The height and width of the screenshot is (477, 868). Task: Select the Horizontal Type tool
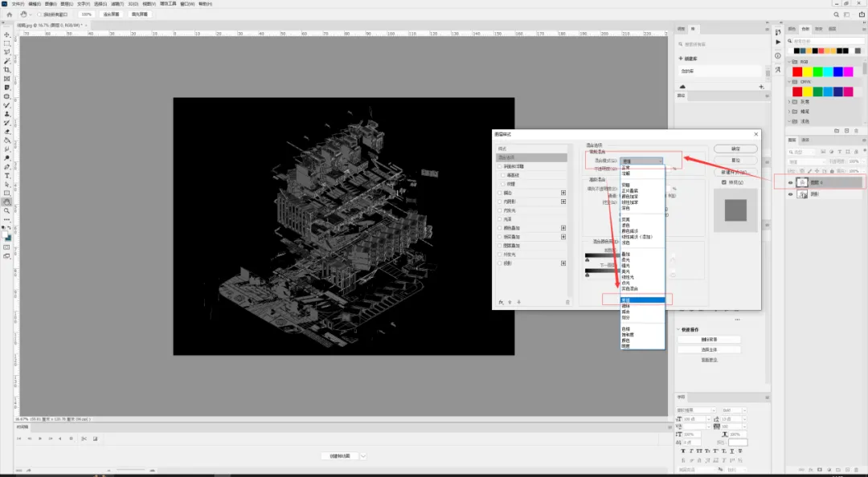[6, 175]
